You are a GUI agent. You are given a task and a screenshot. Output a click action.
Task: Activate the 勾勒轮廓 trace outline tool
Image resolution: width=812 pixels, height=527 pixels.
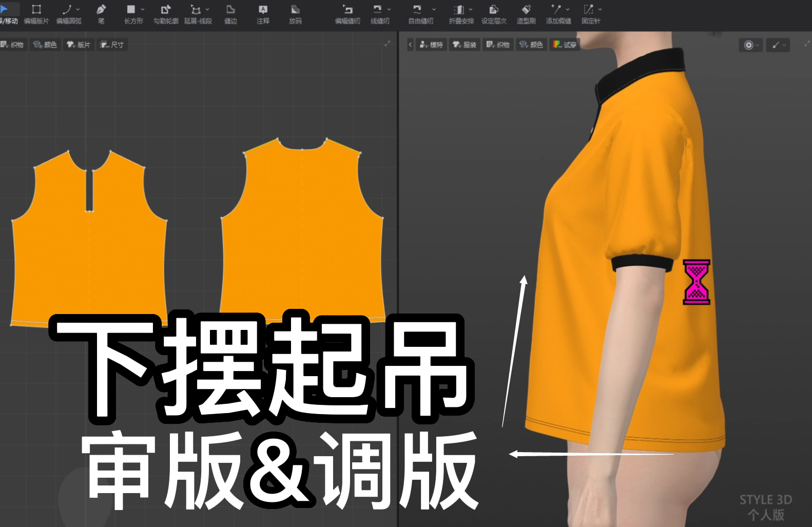pyautogui.click(x=166, y=14)
